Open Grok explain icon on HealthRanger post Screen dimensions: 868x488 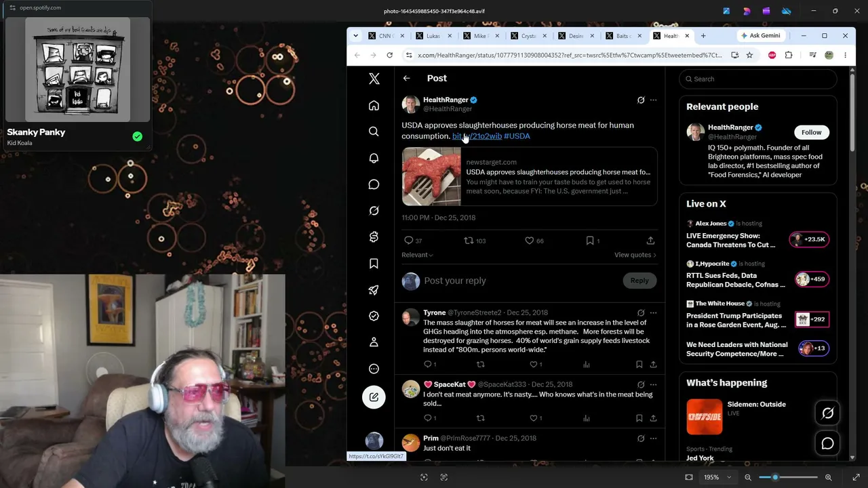click(641, 100)
